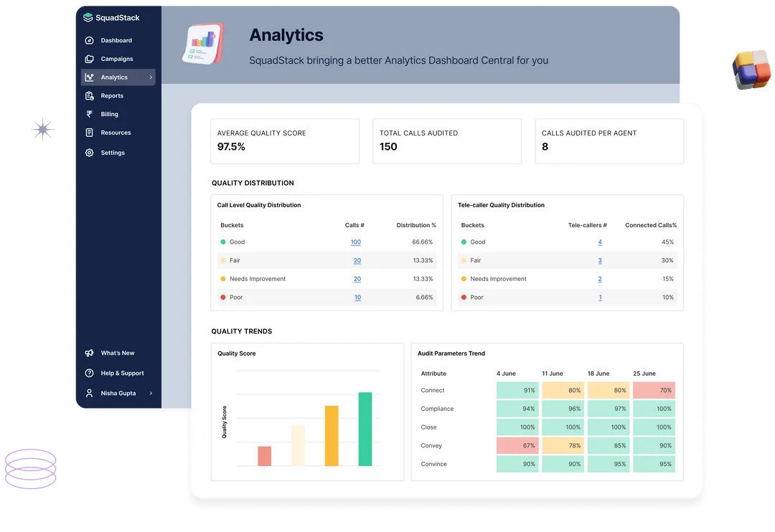Click the Settings gear icon
This screenshot has width=775, height=532.
point(90,153)
